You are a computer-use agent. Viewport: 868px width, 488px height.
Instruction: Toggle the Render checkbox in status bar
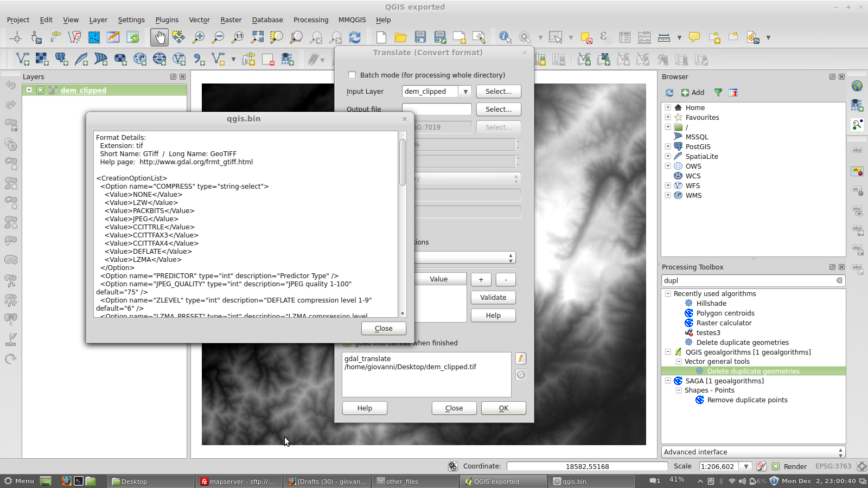[x=776, y=466]
